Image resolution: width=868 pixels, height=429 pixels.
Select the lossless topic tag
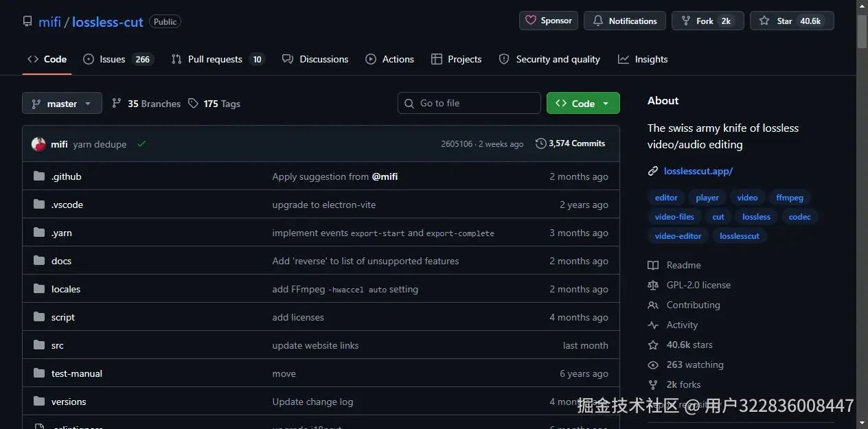pos(756,217)
